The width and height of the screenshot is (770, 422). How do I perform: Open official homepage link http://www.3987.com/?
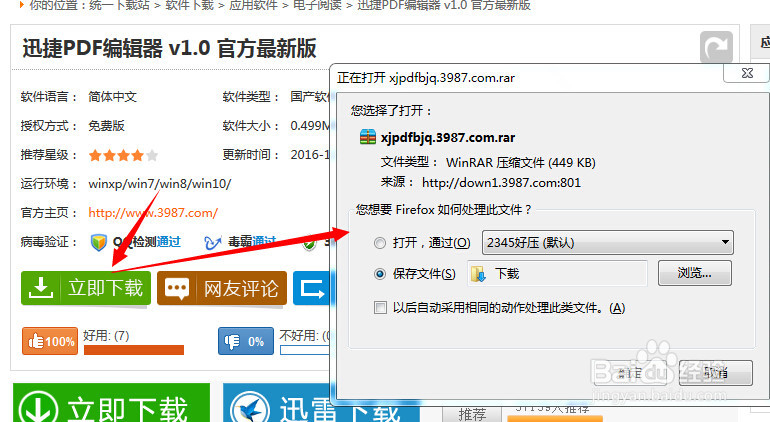153,213
